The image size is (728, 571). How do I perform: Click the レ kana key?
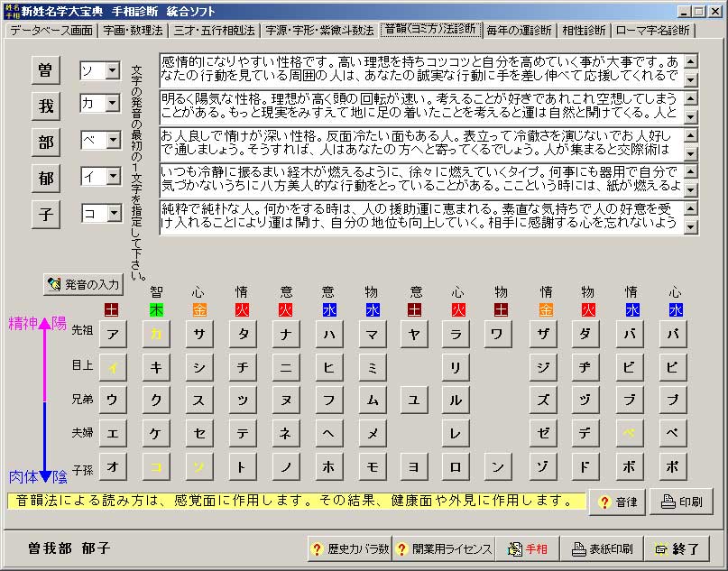click(x=456, y=433)
